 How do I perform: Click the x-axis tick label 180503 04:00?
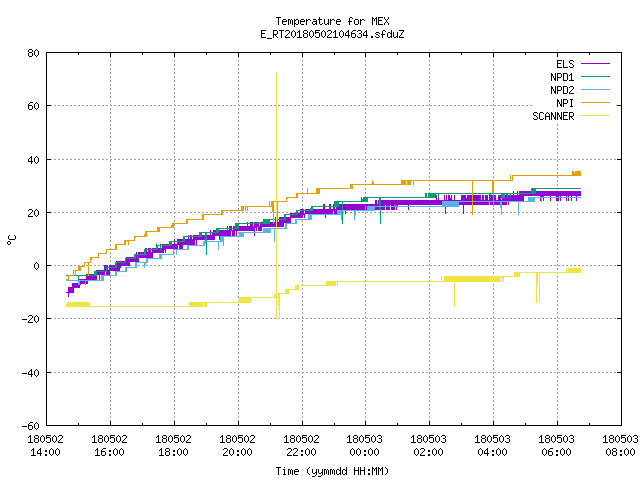[x=492, y=446]
